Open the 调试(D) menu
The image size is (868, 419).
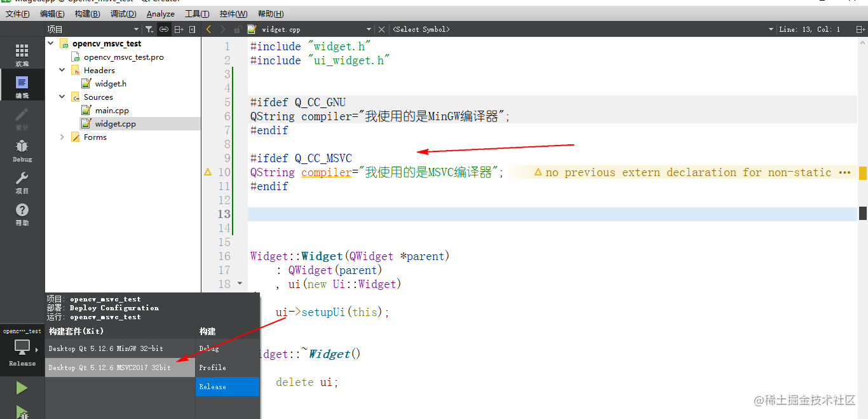[123, 13]
